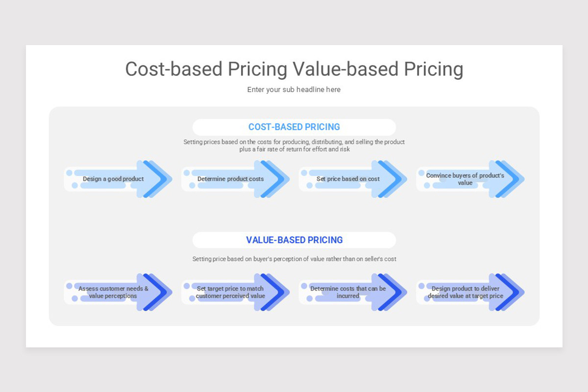Select 'Convince buyers of product's value' arrow
This screenshot has width=588, height=392.
[471, 179]
